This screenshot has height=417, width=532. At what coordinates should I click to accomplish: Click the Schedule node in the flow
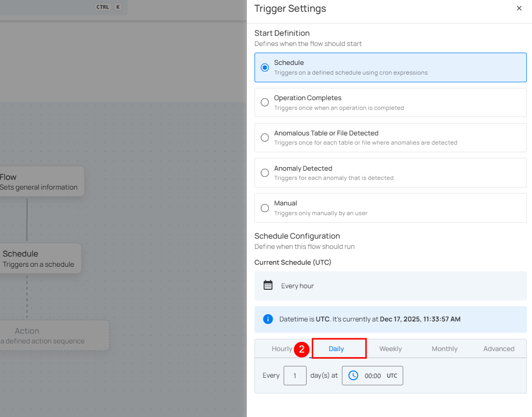coord(39,259)
